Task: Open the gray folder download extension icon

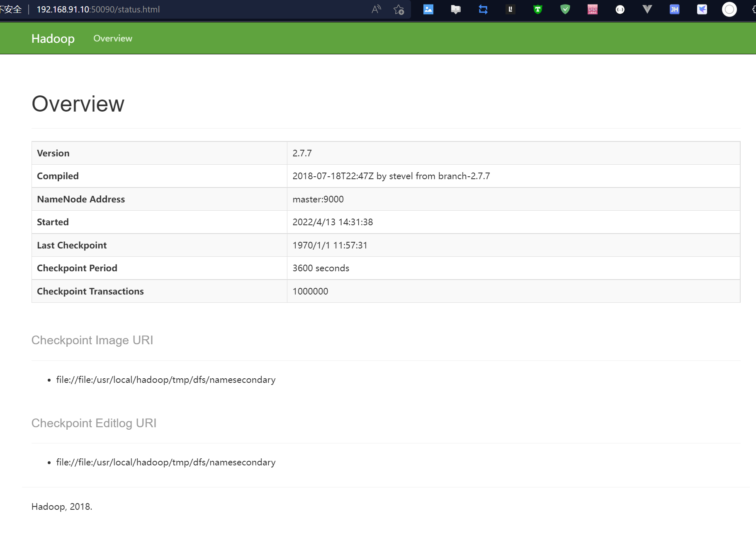Action: [x=455, y=9]
